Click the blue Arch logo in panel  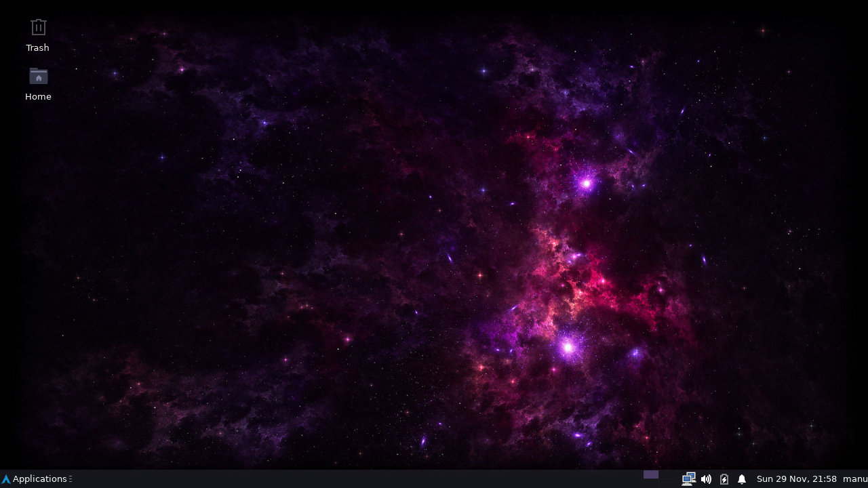tap(6, 479)
